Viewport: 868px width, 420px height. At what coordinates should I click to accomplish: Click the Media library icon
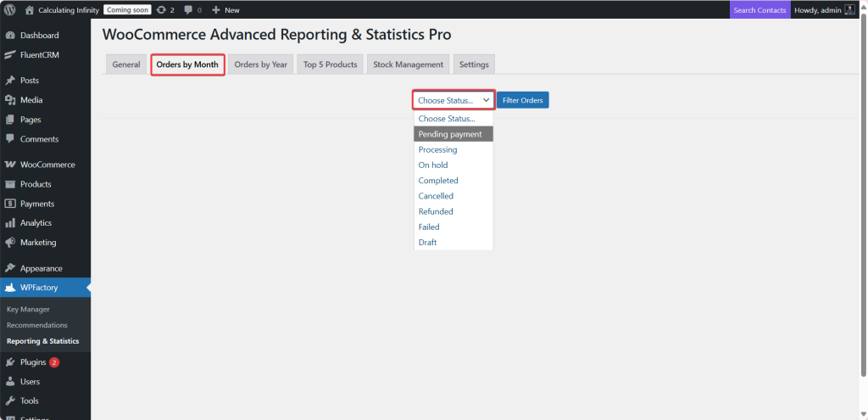[x=10, y=100]
